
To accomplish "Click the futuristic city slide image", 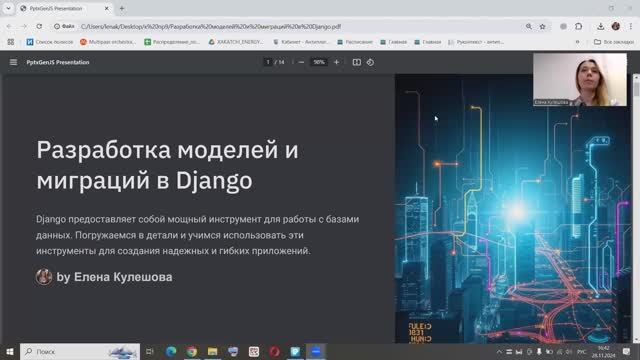I will pos(513,208).
